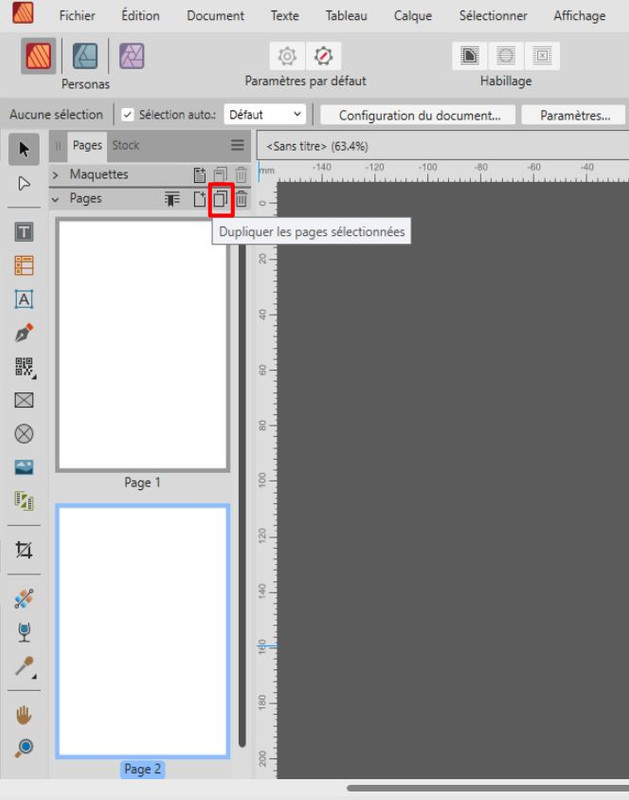
Task: Switch to the Pages panel tab
Action: [x=87, y=145]
